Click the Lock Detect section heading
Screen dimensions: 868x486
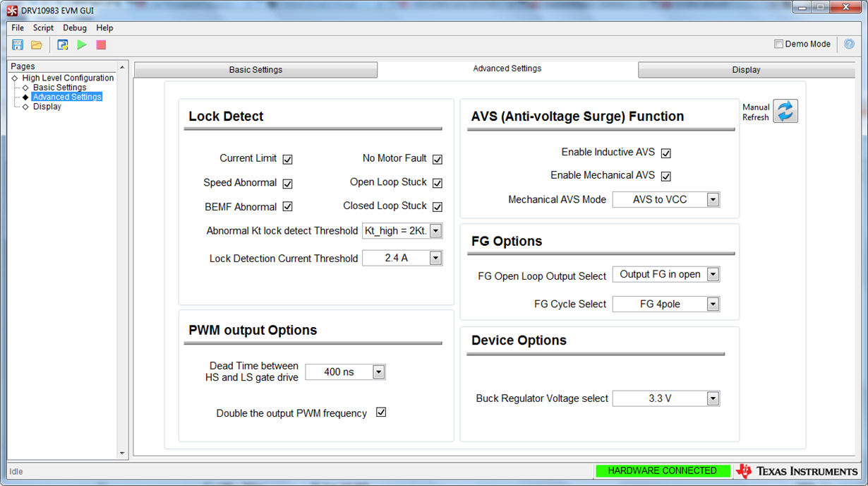226,117
